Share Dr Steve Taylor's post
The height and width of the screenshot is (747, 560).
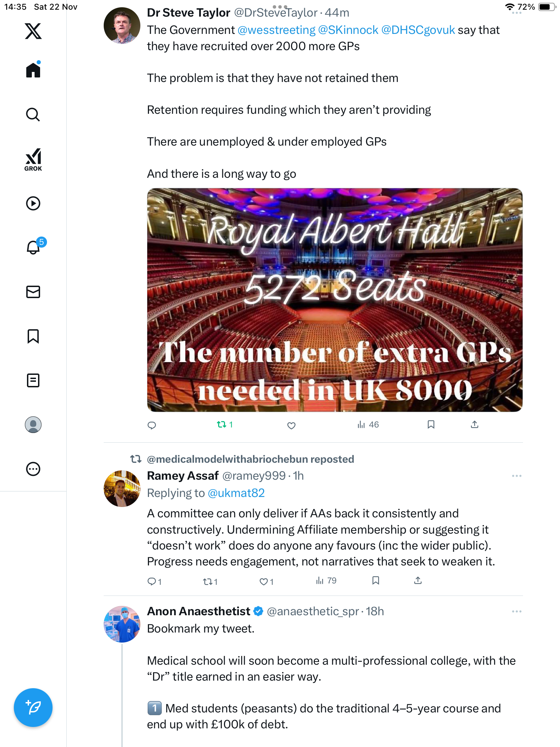[475, 425]
